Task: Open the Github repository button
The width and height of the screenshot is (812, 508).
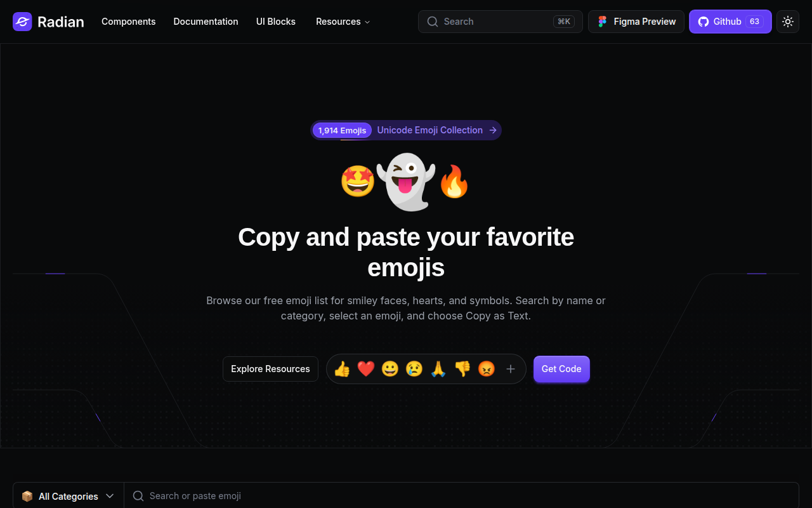Action: click(730, 22)
